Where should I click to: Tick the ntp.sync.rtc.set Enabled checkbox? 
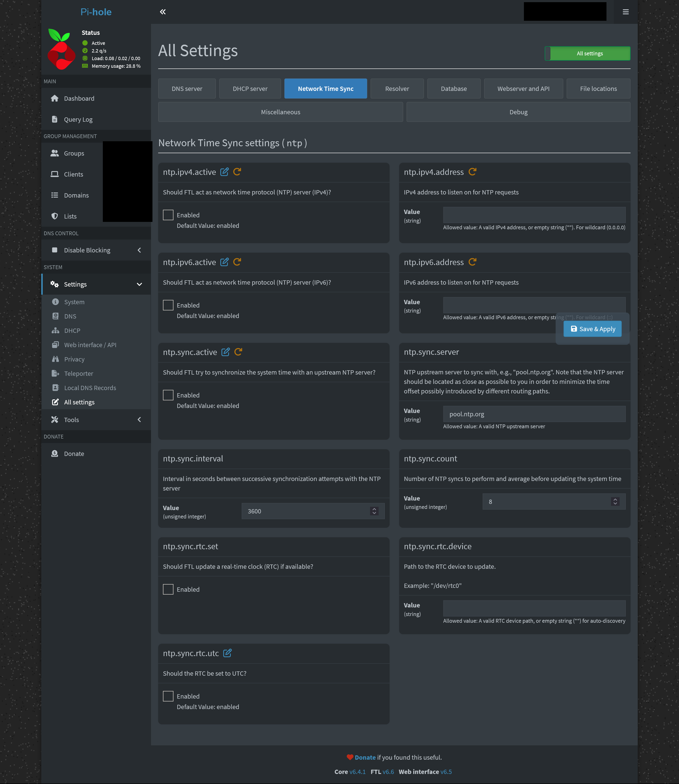(x=168, y=589)
